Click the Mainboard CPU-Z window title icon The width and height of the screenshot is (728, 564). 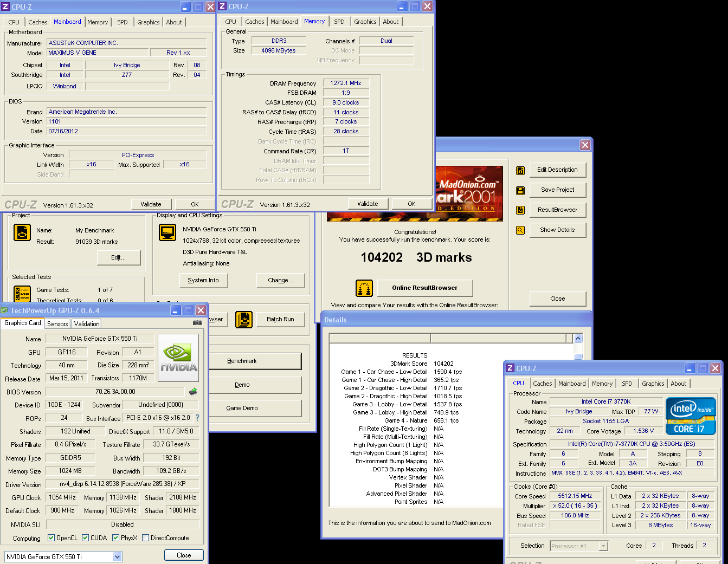coord(6,7)
